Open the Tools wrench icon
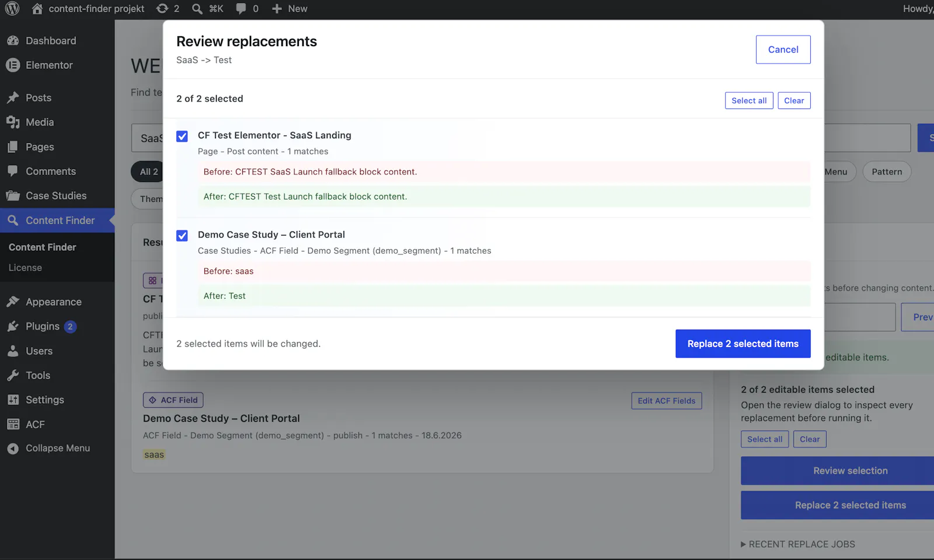The width and height of the screenshot is (934, 560). tap(13, 375)
